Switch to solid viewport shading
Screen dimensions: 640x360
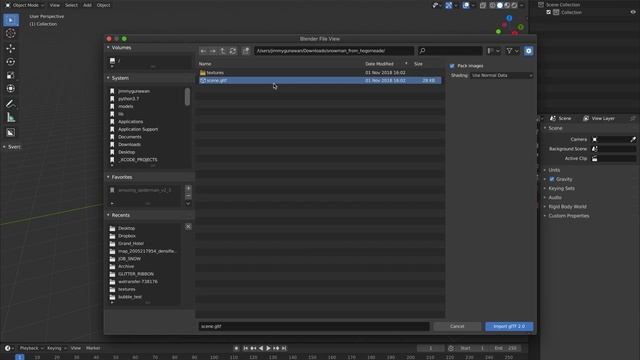tap(500, 5)
